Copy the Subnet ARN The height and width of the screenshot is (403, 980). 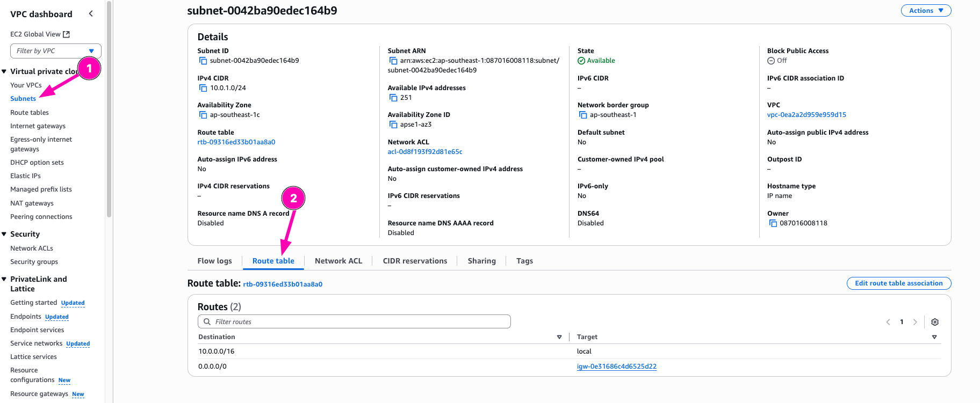coord(393,61)
